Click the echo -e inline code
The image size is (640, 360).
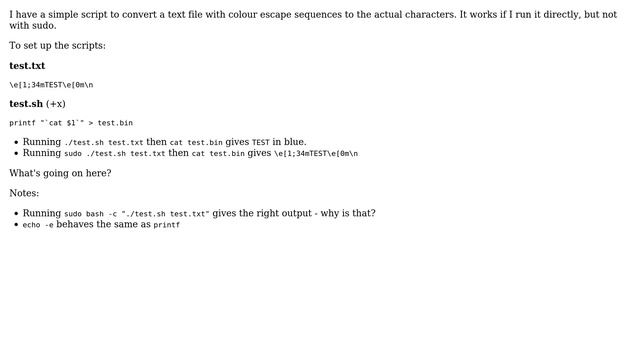[38, 225]
